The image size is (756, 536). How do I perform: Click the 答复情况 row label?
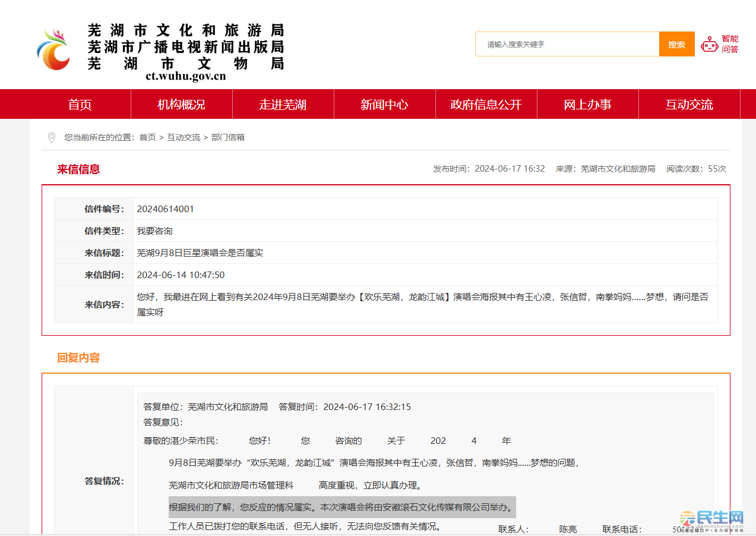point(105,481)
